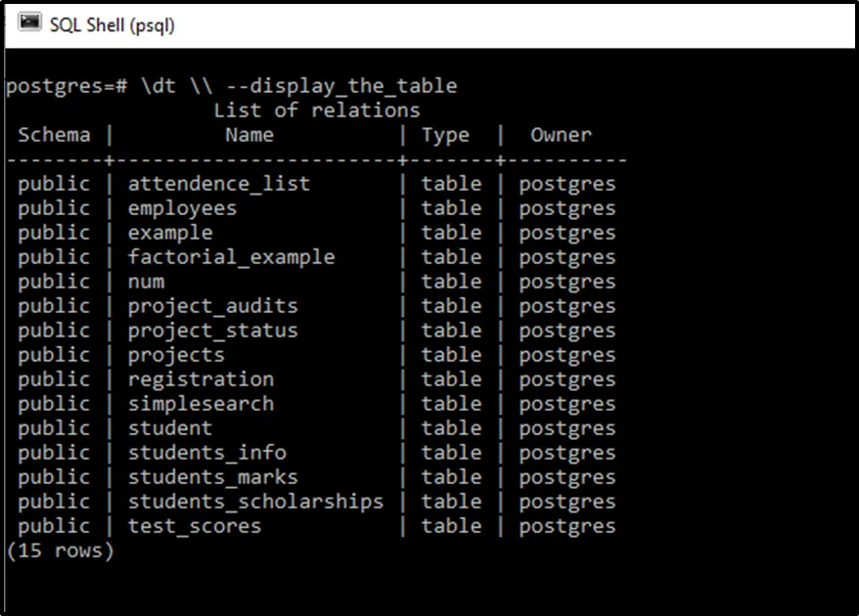Viewport: 859px width, 616px height.
Task: Click the "List of relations" heading
Action: click(317, 110)
